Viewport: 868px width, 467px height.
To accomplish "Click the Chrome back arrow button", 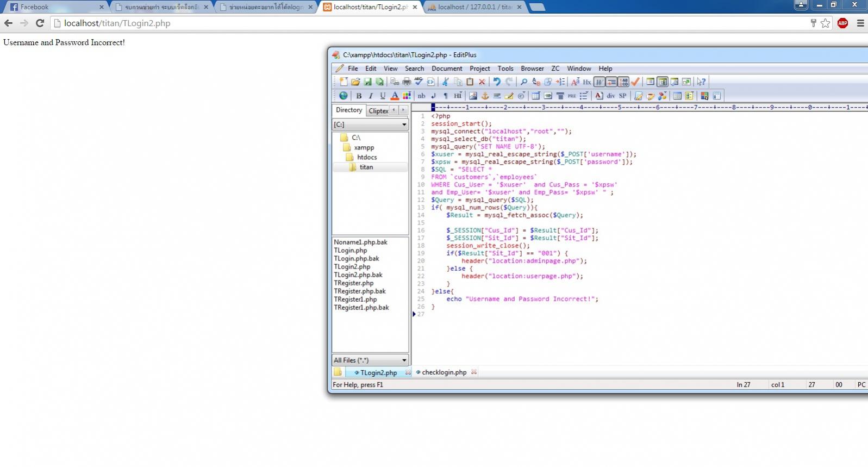I will pyautogui.click(x=8, y=23).
